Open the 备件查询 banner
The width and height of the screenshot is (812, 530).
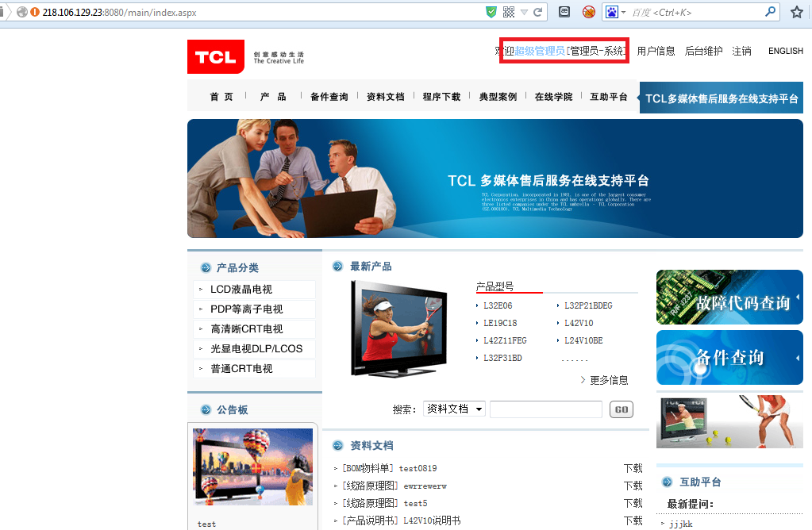[729, 357]
